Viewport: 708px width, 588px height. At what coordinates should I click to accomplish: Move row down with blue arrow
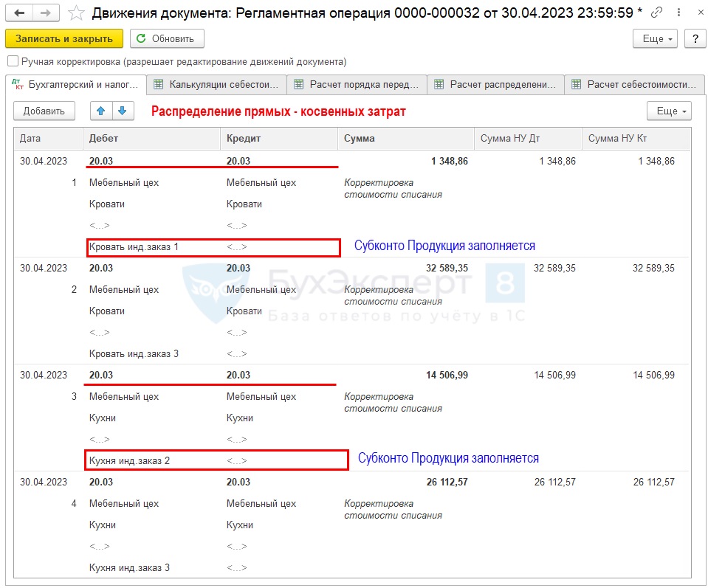click(x=123, y=111)
